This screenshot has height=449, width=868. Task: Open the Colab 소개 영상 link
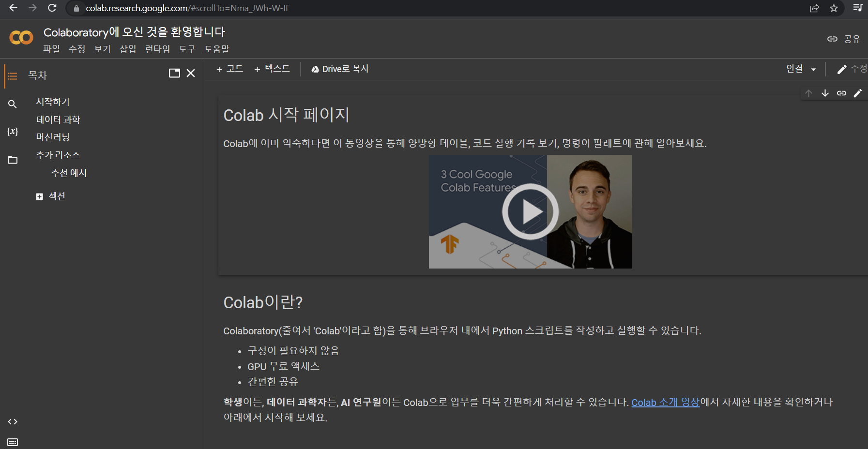coord(666,402)
